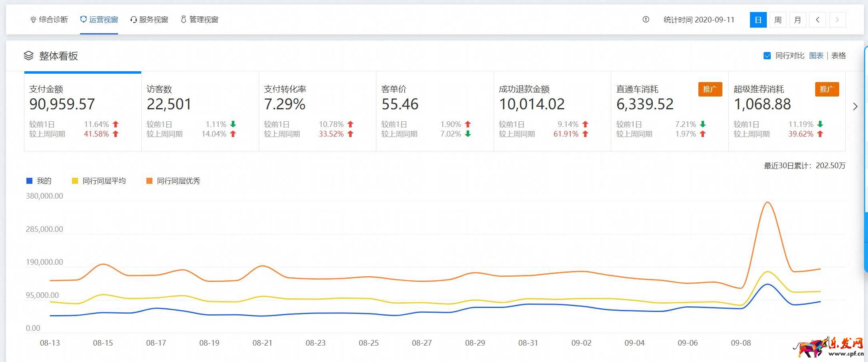Viewport: 868px width, 362px height.
Task: Switch to the 表格 view
Action: (x=838, y=56)
